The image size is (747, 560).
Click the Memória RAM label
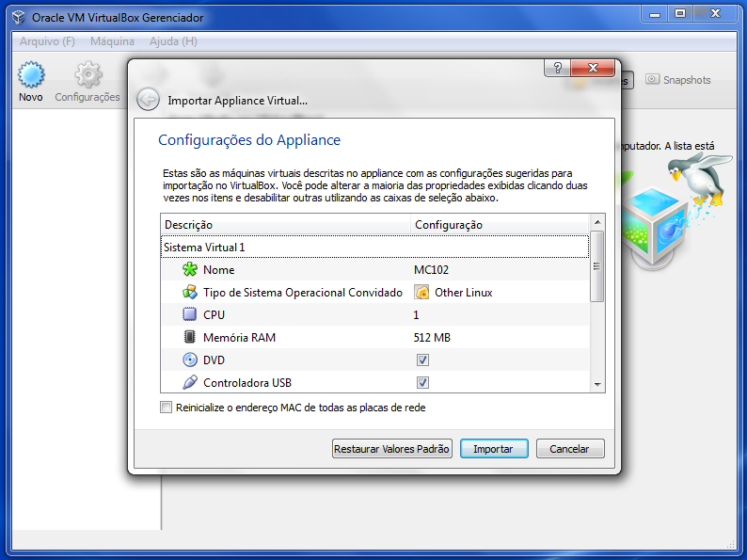(239, 338)
